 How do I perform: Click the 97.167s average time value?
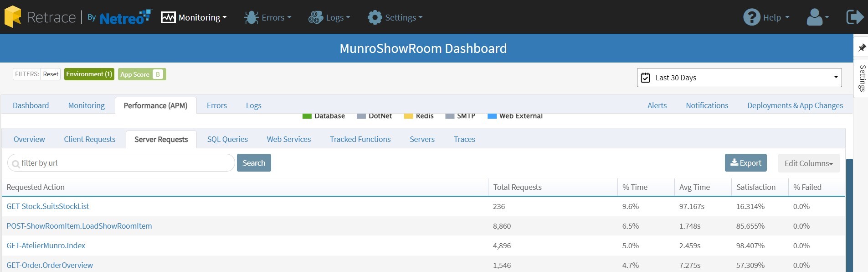(x=692, y=206)
